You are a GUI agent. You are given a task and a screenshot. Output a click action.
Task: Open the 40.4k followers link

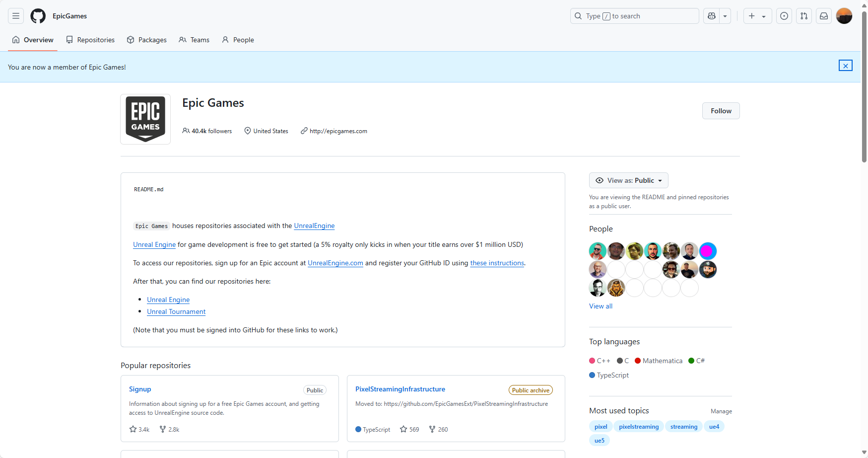[x=207, y=131]
